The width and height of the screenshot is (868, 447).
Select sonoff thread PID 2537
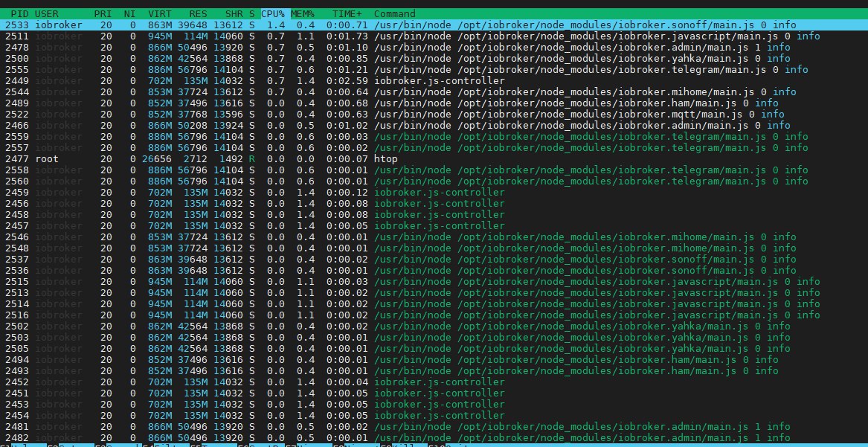click(x=434, y=259)
